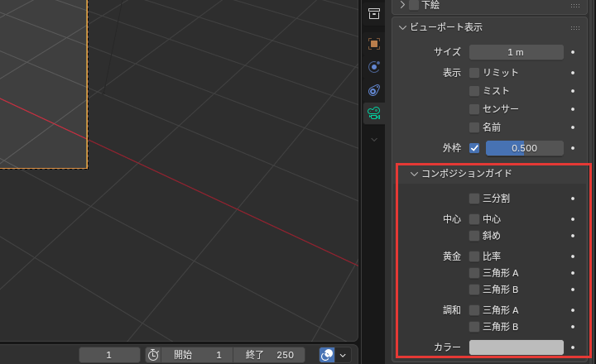
Task: Click animate dot beside カラー
Action: coord(573,347)
